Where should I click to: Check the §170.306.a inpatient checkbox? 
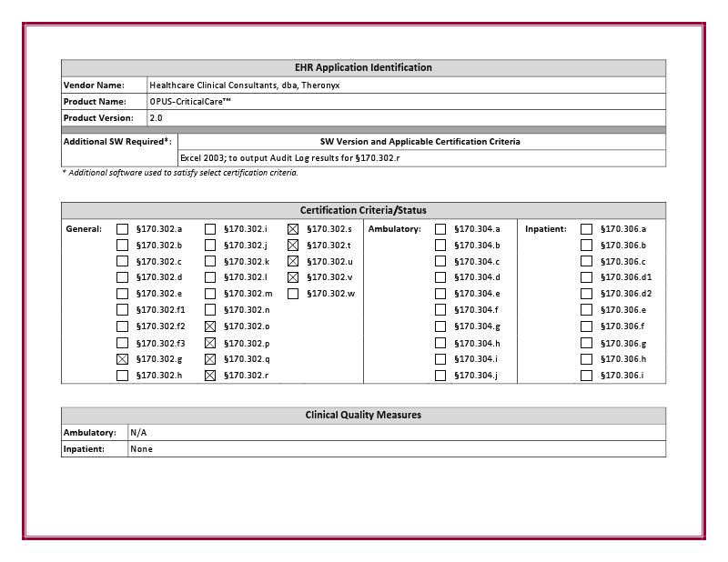point(586,229)
